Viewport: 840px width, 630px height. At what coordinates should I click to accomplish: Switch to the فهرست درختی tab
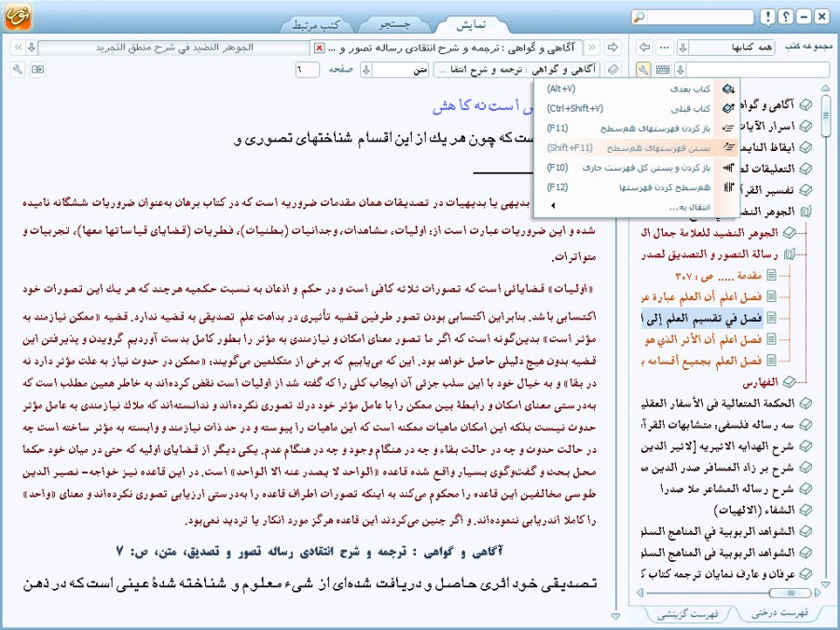click(780, 613)
